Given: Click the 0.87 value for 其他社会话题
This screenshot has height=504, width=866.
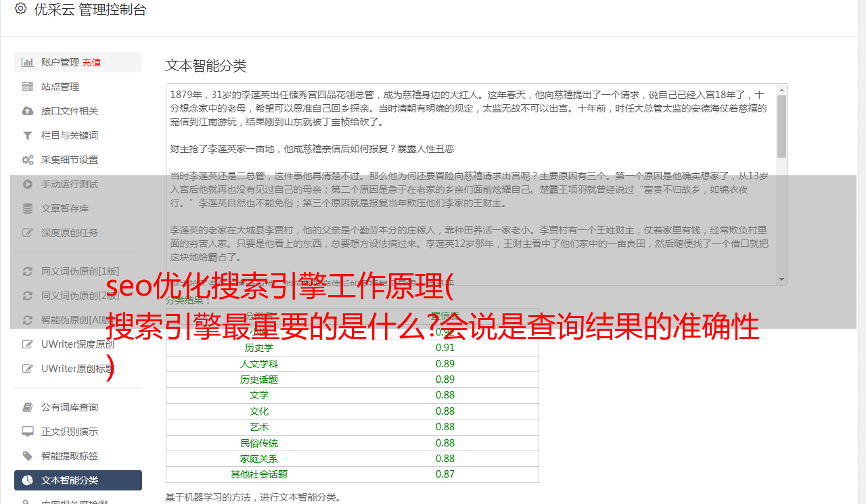Looking at the screenshot, I should (x=445, y=474).
